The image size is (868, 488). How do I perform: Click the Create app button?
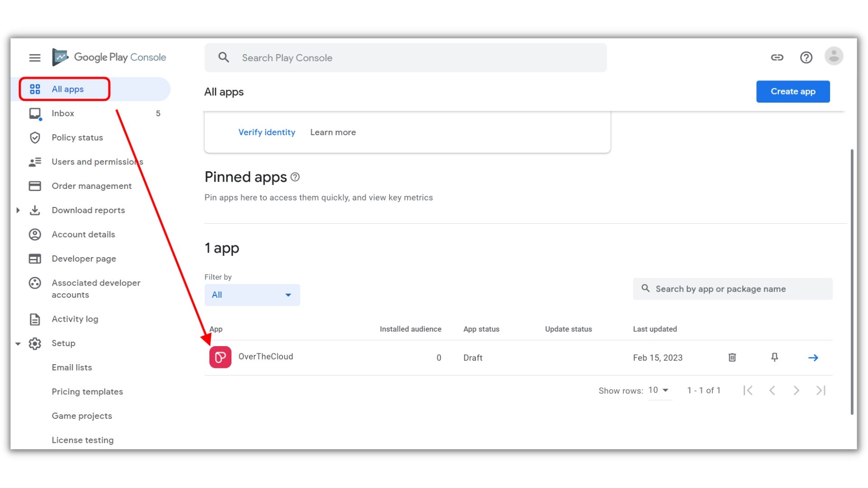click(793, 91)
